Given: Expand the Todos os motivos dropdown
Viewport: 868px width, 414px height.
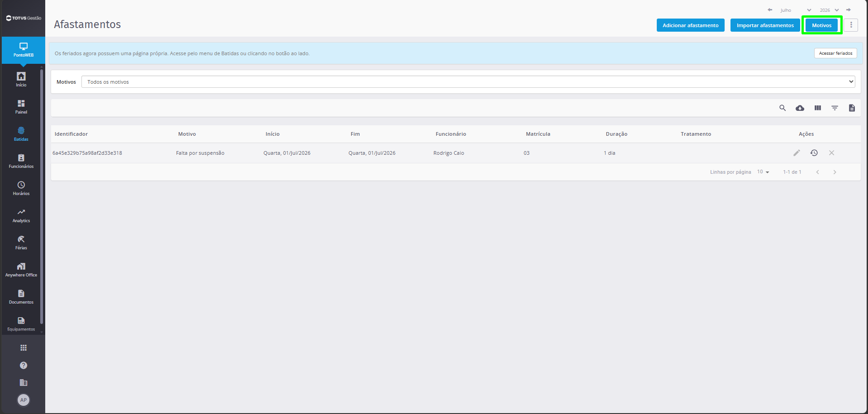Looking at the screenshot, I should [468, 82].
